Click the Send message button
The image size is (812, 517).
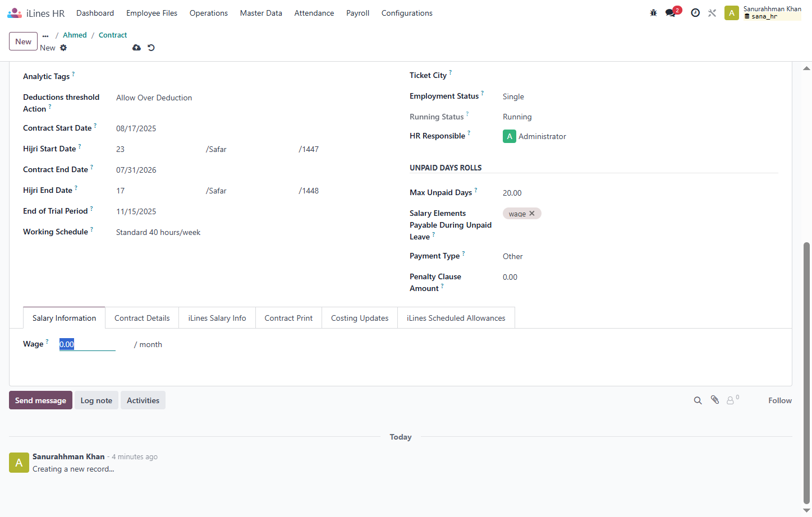40,400
